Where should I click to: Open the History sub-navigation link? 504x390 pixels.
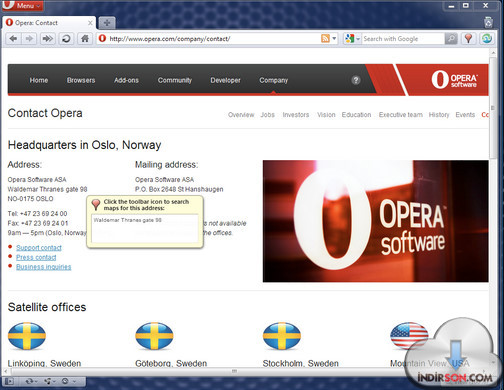pos(439,115)
